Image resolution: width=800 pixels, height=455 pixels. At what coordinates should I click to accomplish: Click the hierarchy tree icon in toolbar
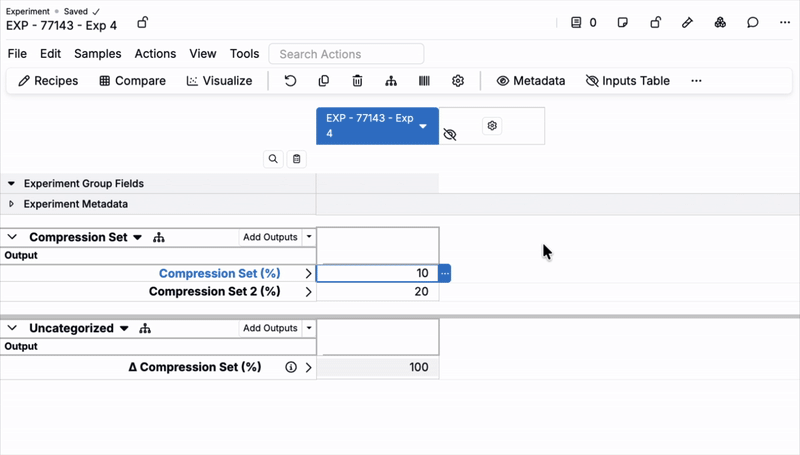(391, 81)
